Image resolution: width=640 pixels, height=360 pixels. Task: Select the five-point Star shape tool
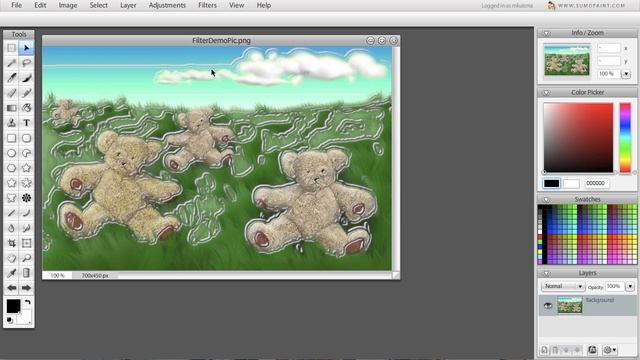[27, 168]
